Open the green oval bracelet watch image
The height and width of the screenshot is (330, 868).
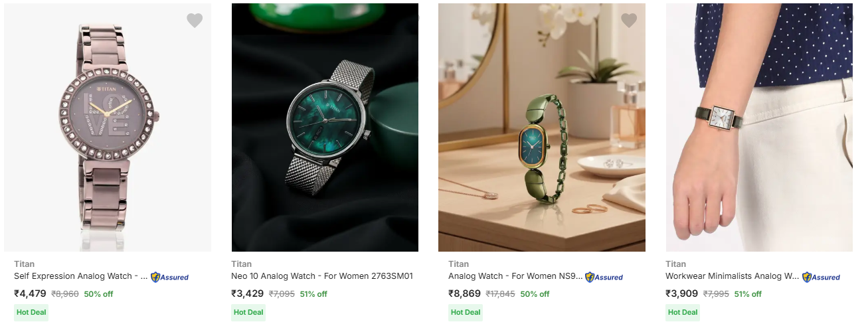[542, 127]
